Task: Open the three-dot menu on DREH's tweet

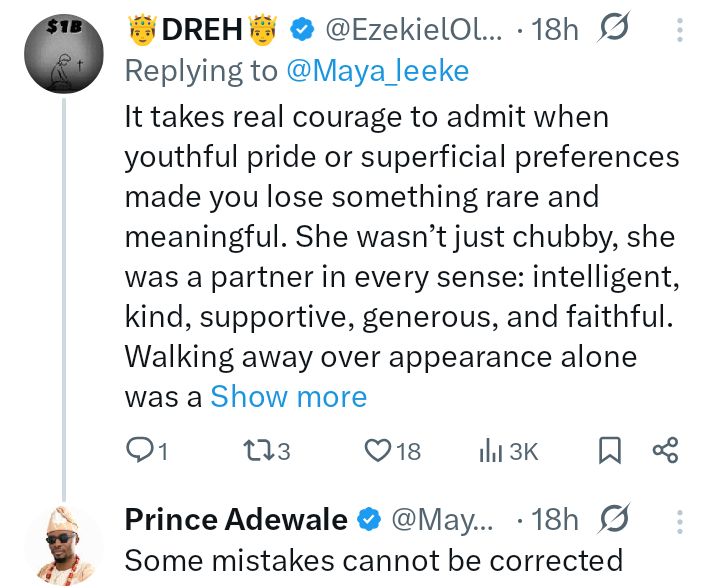Action: (680, 31)
